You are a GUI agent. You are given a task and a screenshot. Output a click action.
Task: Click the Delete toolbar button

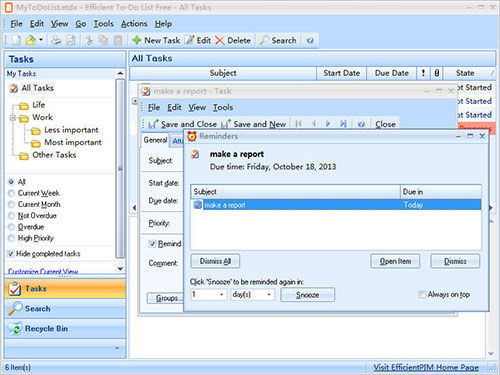pos(233,40)
